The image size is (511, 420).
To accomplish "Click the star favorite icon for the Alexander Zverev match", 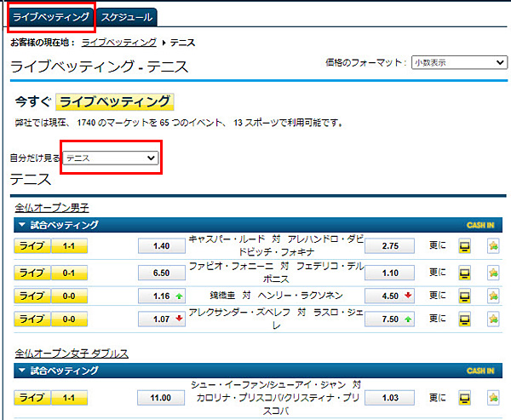I will pos(493,319).
